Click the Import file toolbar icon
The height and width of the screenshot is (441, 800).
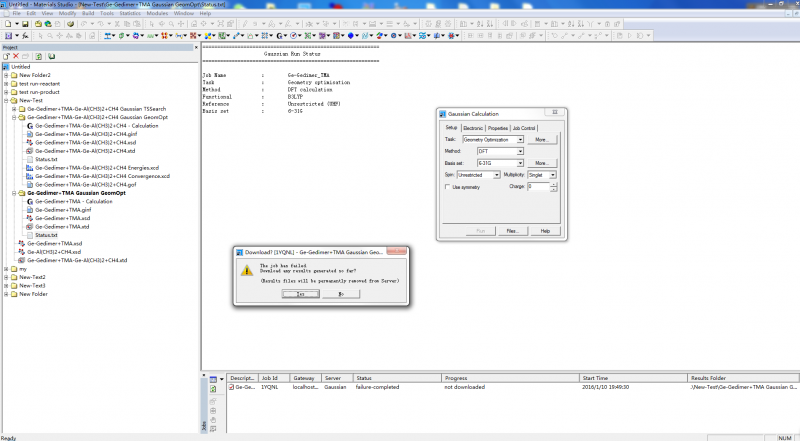point(38,24)
